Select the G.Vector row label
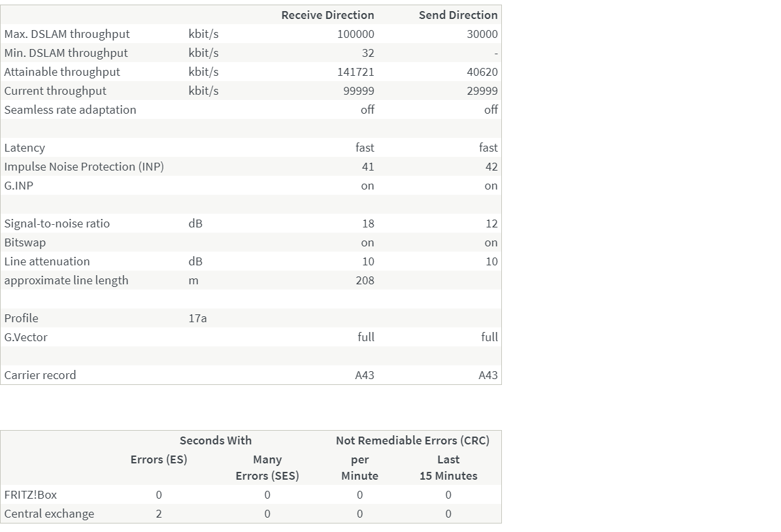This screenshot has width=781, height=532. tap(25, 337)
